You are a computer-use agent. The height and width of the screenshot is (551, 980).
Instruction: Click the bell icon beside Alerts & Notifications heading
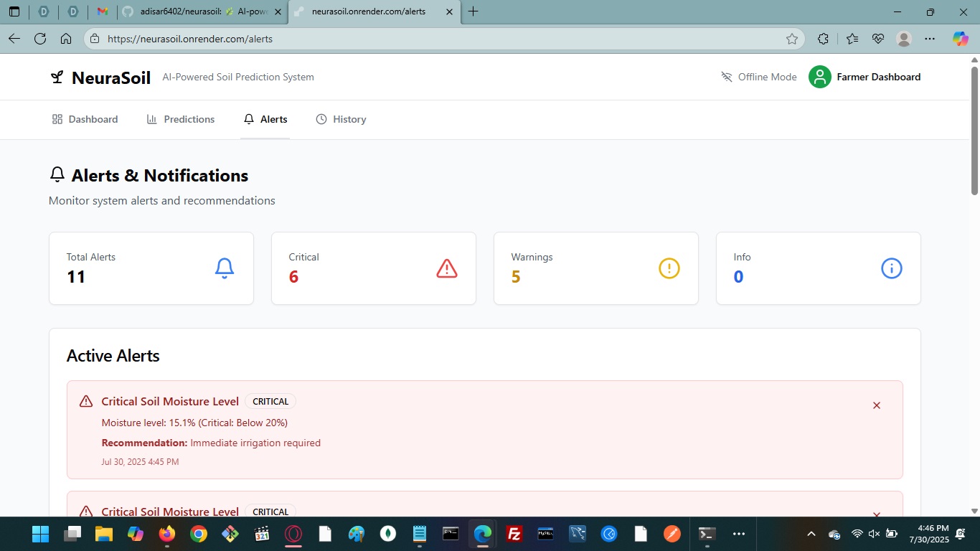57,175
